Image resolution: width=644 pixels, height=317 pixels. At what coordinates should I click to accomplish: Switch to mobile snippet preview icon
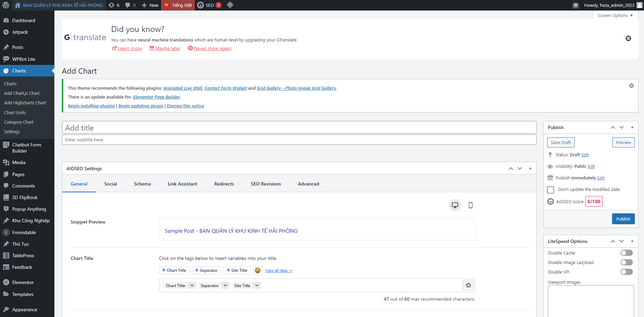(470, 205)
